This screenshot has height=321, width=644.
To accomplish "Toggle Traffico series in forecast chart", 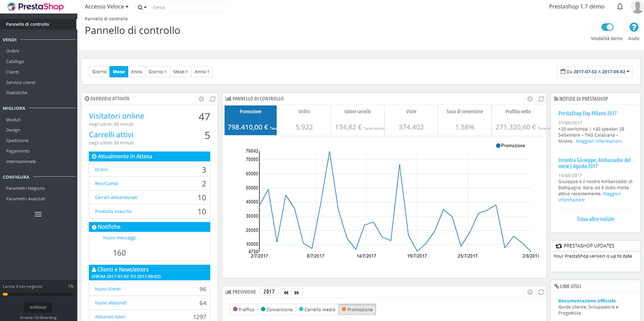I will click(x=243, y=310).
